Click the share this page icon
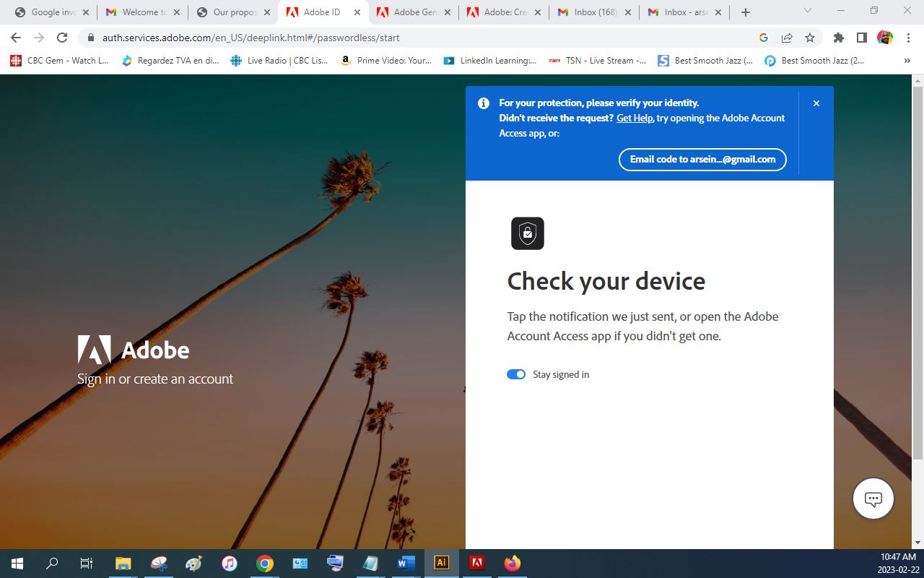This screenshot has width=924, height=578. pyautogui.click(x=787, y=38)
